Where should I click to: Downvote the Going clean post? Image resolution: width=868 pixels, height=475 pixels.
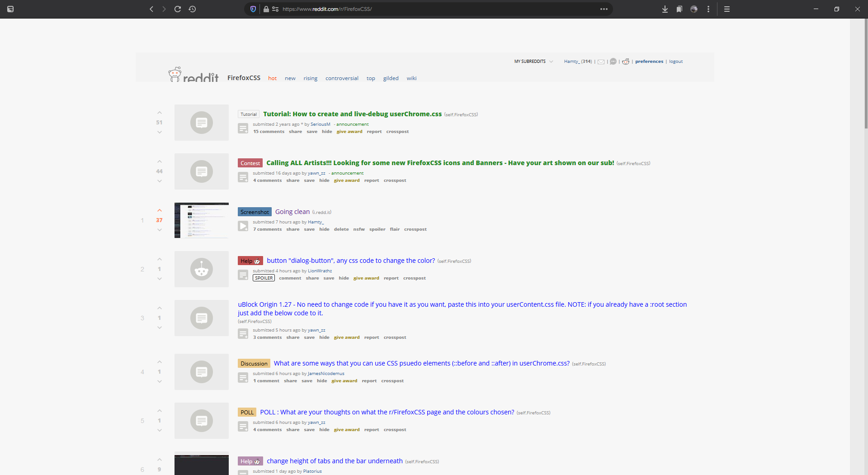pos(160,230)
